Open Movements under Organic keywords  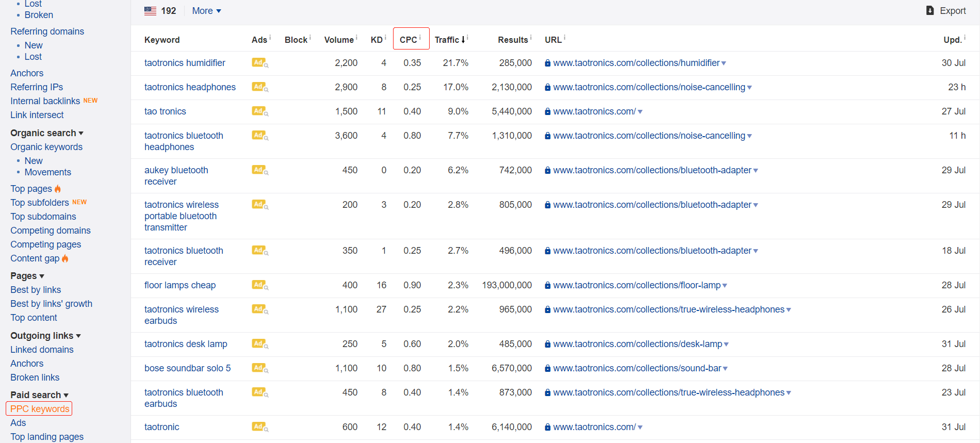(x=48, y=172)
